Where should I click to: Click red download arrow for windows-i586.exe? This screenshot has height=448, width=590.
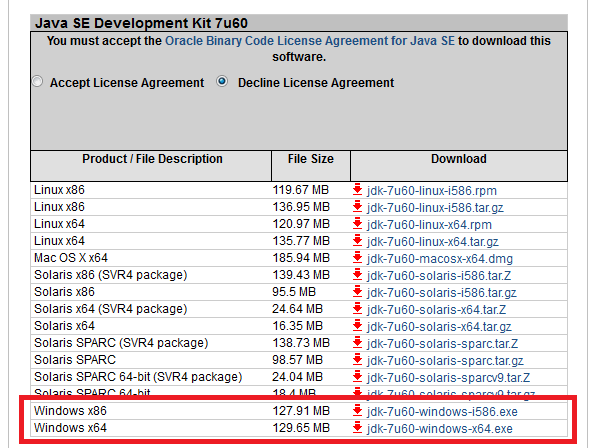(357, 411)
